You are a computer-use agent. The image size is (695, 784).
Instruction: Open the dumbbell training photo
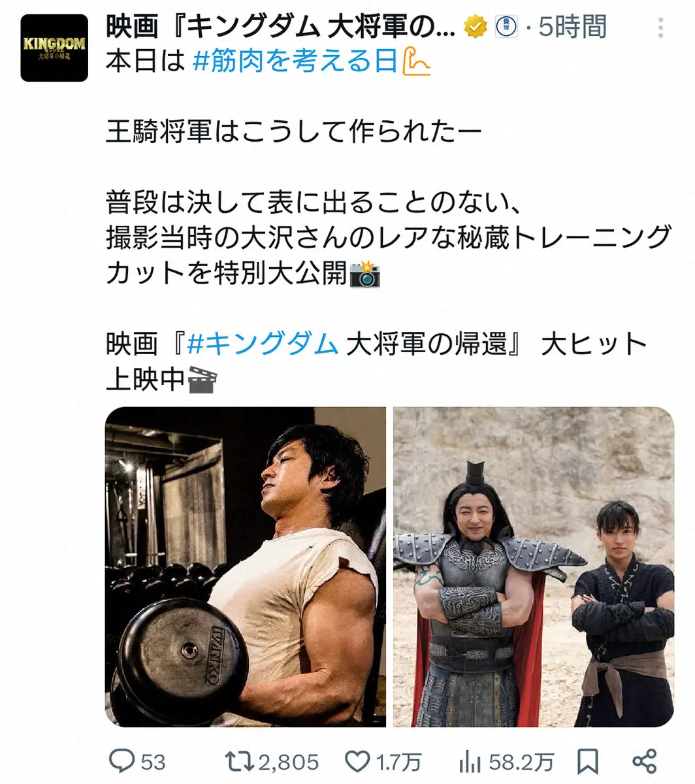point(246,567)
